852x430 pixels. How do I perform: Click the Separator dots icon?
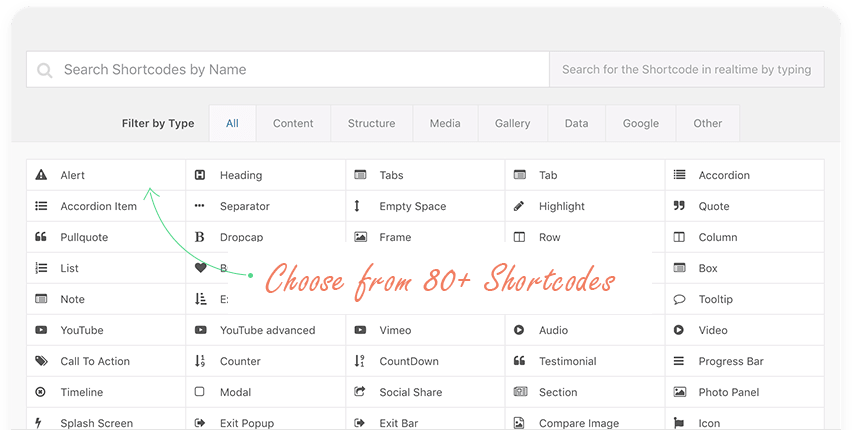coord(199,206)
